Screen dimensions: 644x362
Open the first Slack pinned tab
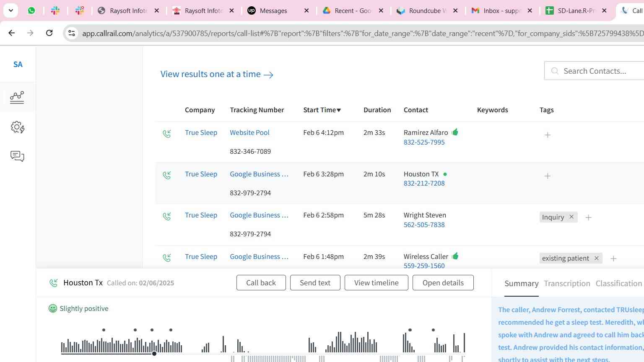(x=55, y=10)
